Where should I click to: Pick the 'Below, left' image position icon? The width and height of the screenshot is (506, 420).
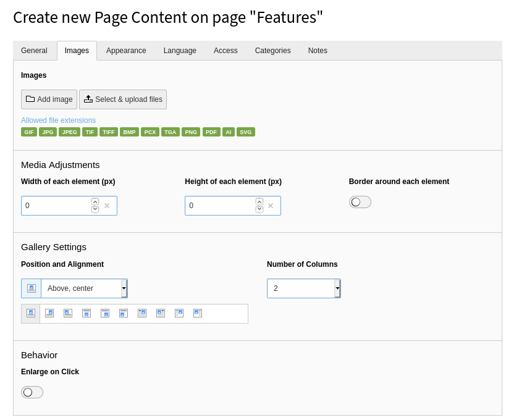[x=124, y=313]
